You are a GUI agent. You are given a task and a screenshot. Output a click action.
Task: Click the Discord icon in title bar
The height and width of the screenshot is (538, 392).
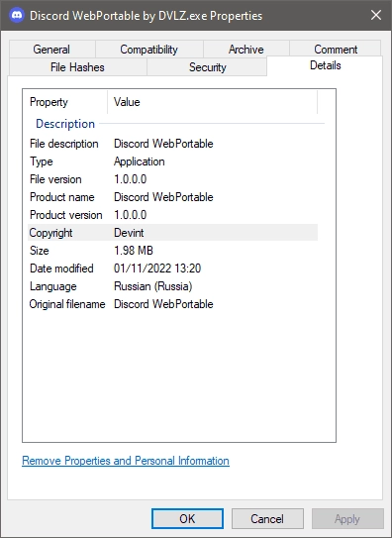click(17, 16)
